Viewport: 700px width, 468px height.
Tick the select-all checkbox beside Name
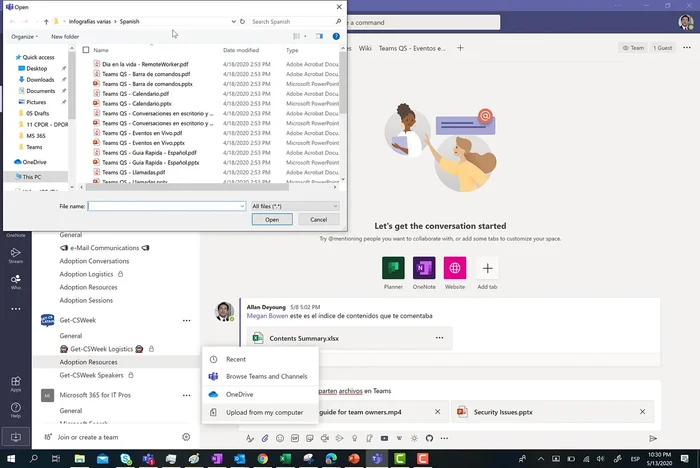86,50
